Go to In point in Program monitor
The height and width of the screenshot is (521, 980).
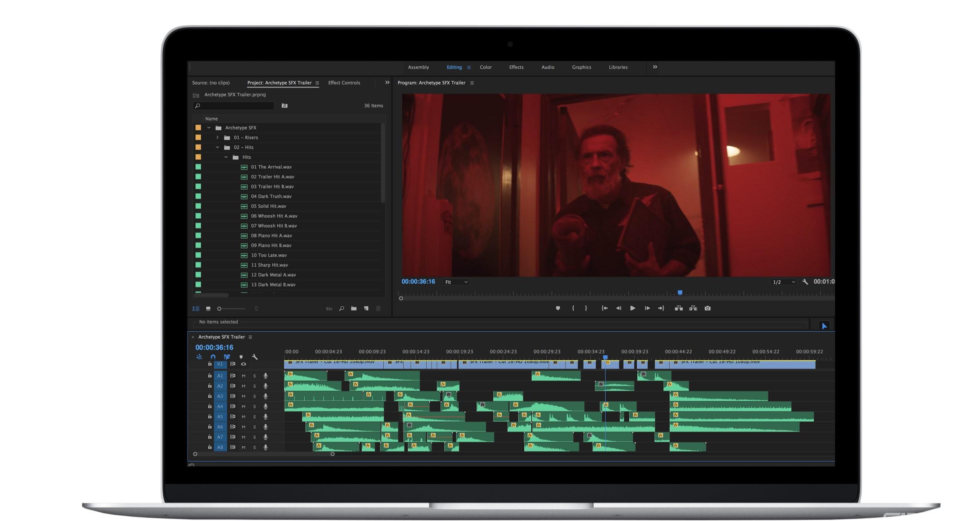605,308
